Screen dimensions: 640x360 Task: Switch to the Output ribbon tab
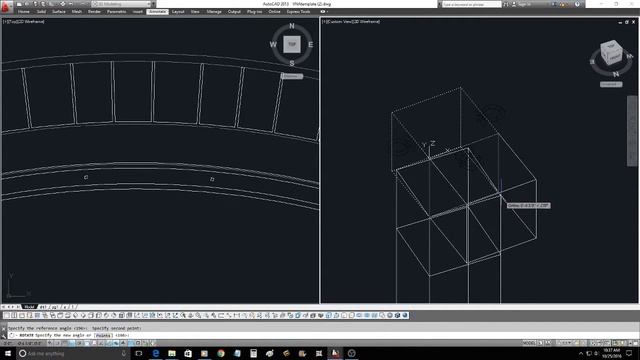pos(234,11)
